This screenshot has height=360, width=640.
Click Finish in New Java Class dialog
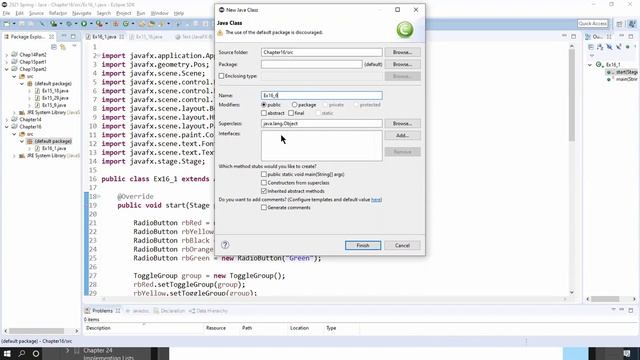363,245
